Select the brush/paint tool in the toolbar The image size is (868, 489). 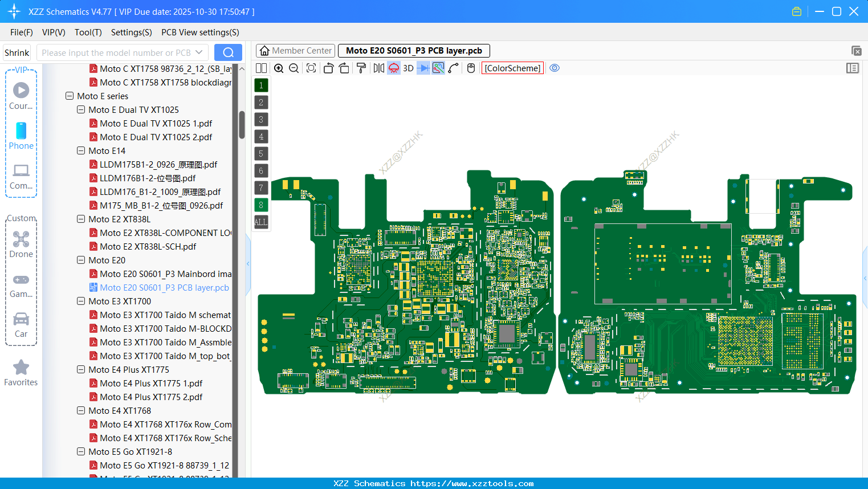click(361, 68)
